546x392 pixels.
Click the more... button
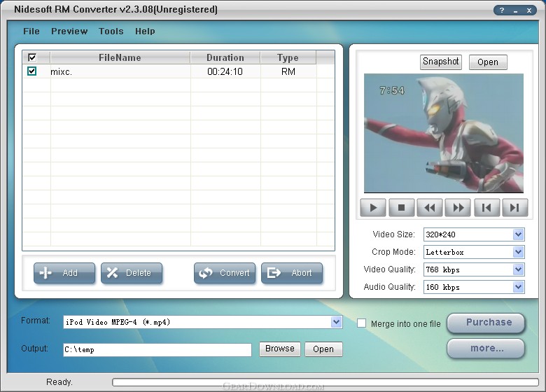[486, 349]
